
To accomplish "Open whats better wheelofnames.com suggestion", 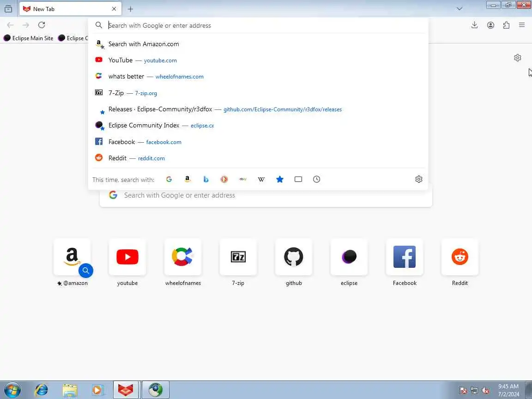I will click(x=258, y=76).
